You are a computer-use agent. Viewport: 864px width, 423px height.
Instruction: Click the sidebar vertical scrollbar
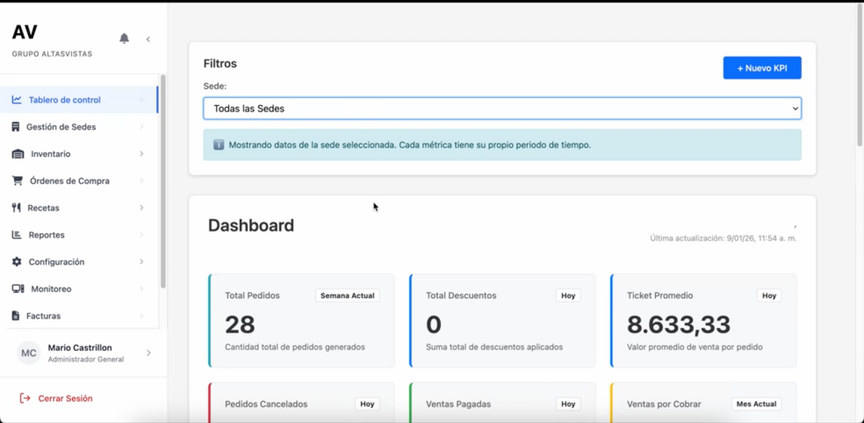(x=163, y=181)
